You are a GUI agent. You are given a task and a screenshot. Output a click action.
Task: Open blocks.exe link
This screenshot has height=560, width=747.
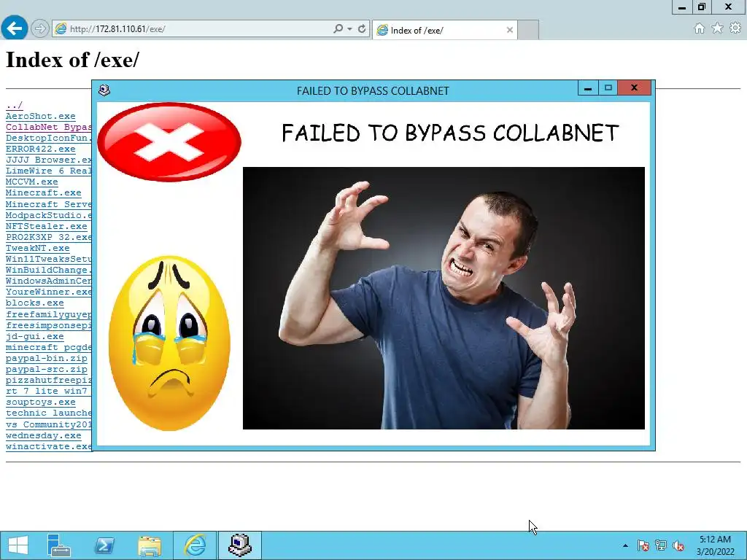(35, 303)
